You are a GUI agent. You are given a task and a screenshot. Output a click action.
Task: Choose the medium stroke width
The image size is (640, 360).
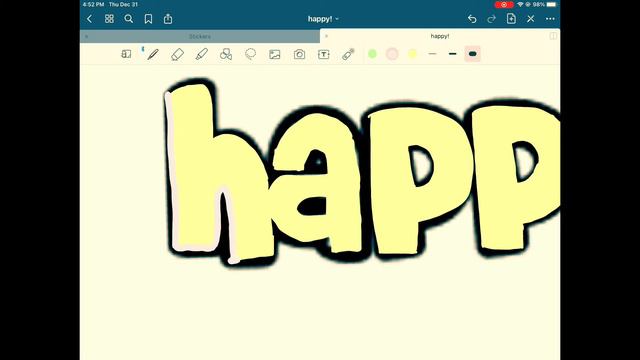452,54
